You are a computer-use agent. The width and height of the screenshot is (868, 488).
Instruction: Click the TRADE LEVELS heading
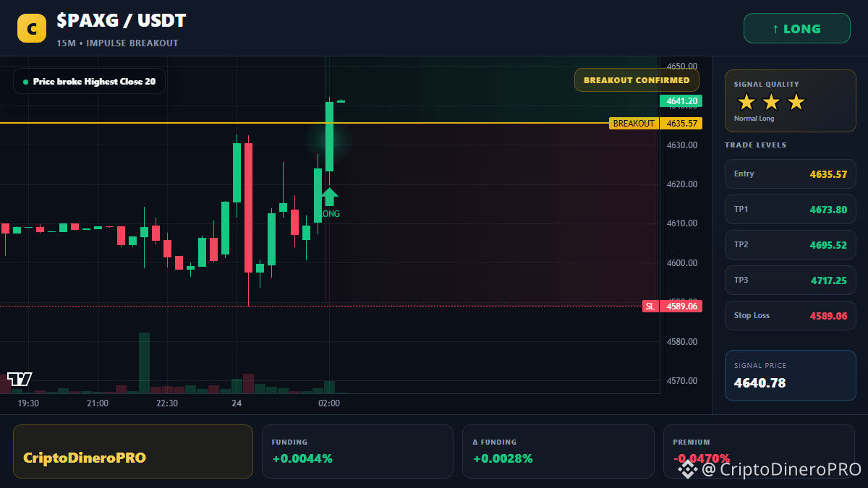click(x=755, y=145)
